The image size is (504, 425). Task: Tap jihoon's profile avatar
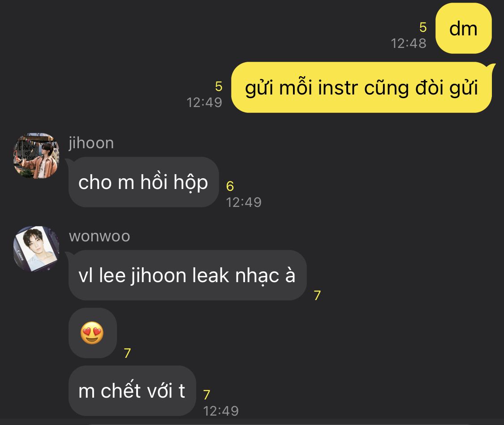tap(36, 156)
